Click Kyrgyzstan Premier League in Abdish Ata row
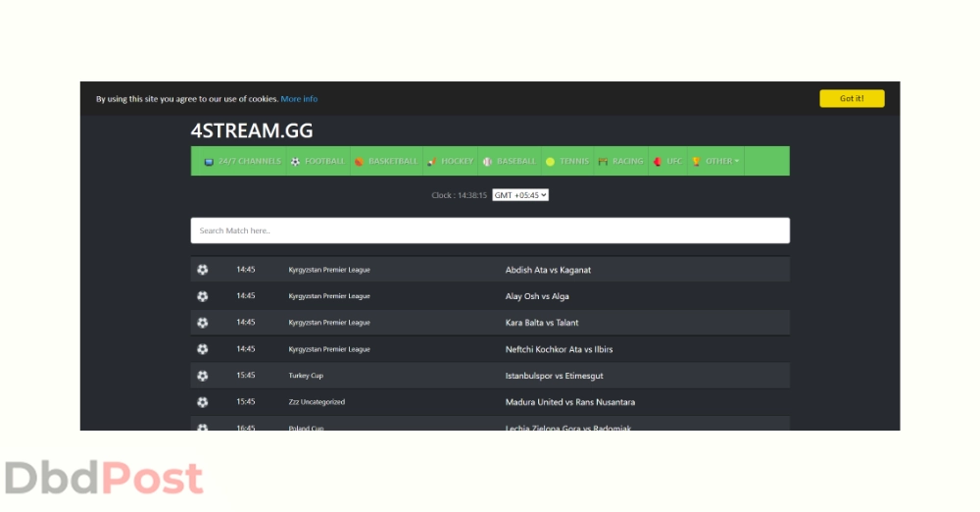This screenshot has width=980, height=512. coord(329,270)
